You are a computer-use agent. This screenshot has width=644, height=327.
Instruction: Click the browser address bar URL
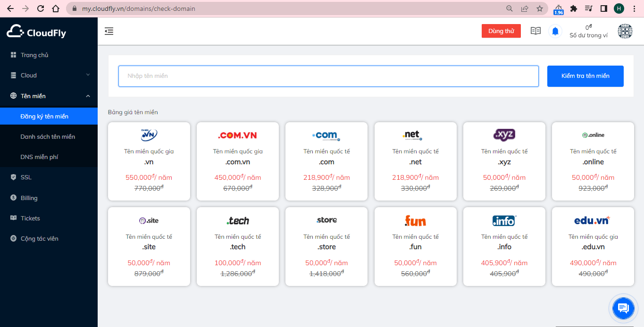click(x=138, y=8)
